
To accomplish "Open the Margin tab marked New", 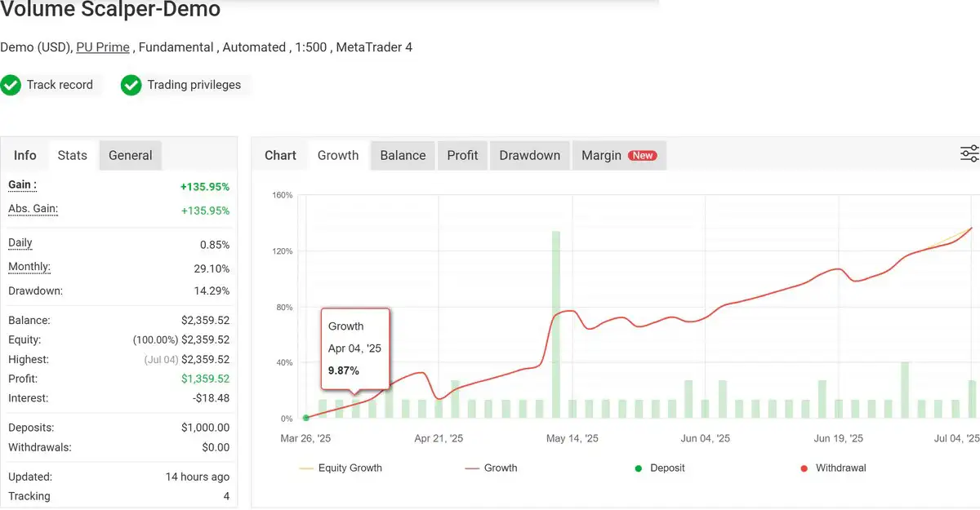I will pos(617,155).
